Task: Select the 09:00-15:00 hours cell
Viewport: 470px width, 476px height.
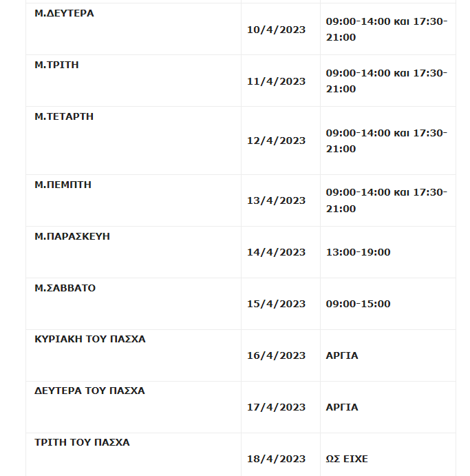Action: click(x=358, y=304)
